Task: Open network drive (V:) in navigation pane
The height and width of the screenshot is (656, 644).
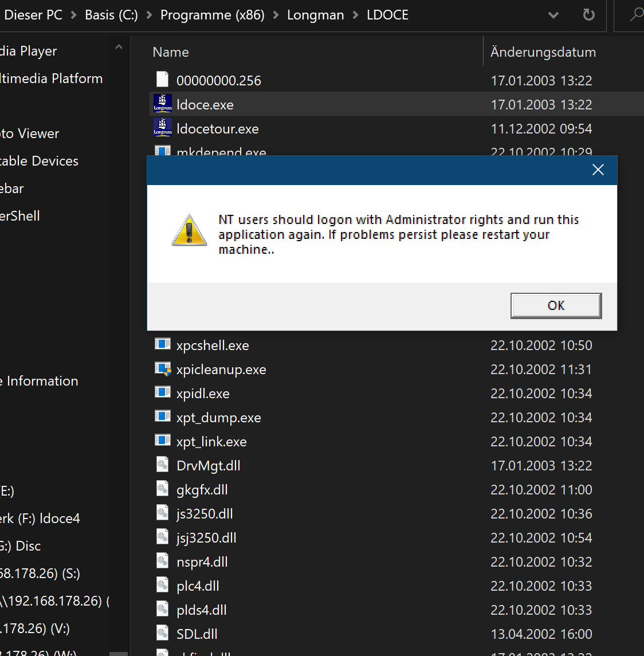Action: tap(35, 628)
